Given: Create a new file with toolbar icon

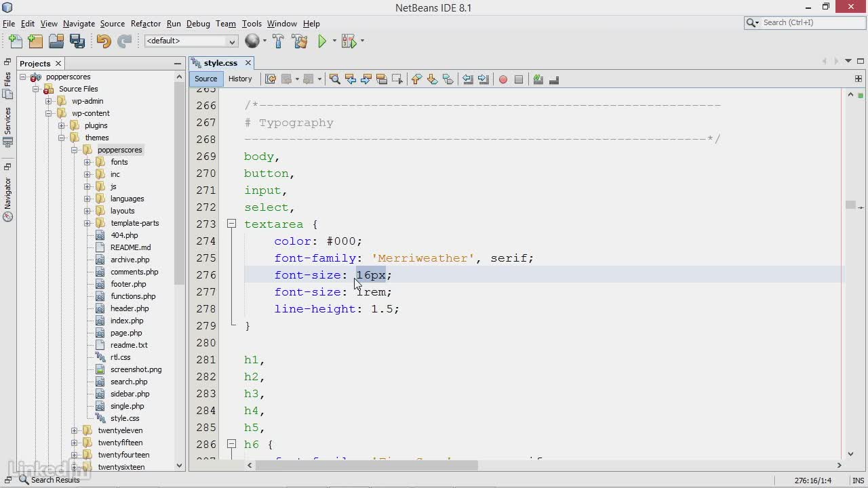Looking at the screenshot, I should tap(15, 41).
